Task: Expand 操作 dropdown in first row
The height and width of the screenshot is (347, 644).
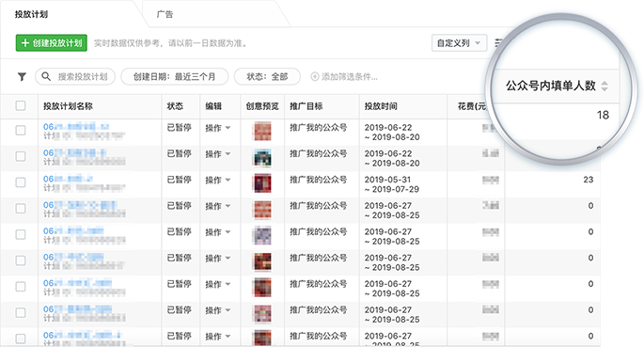Action: (218, 128)
